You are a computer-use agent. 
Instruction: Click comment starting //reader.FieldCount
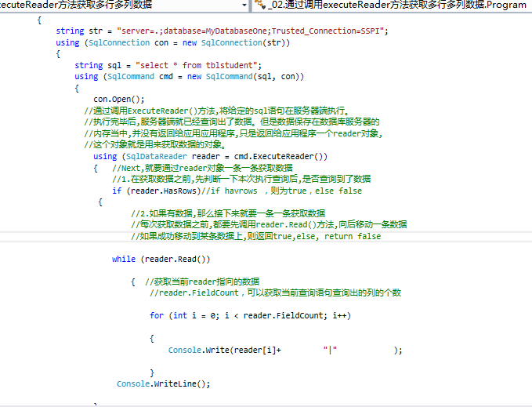point(276,293)
